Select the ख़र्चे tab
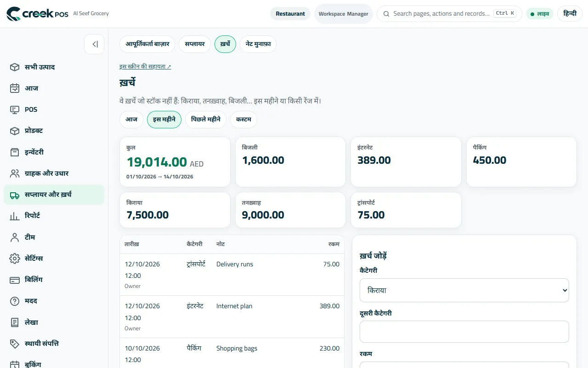The height and width of the screenshot is (368, 588). tap(225, 44)
